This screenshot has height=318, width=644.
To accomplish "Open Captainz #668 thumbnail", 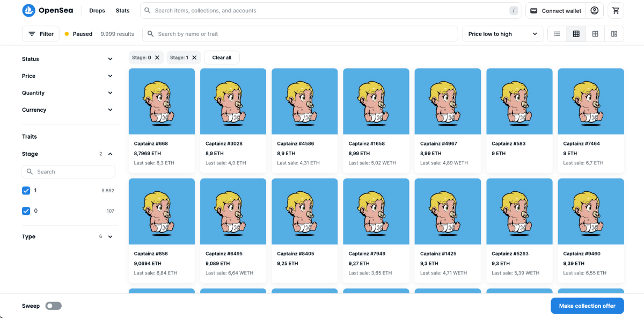I will pyautogui.click(x=162, y=101).
